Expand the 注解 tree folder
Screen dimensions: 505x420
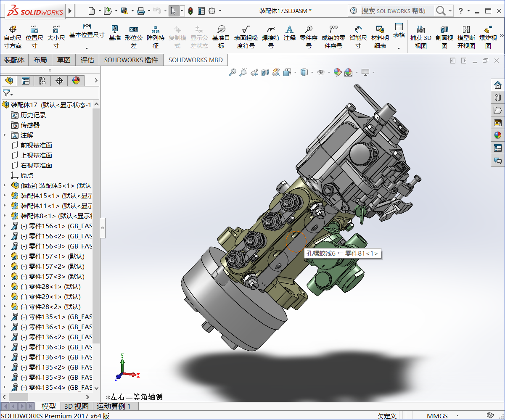5,135
